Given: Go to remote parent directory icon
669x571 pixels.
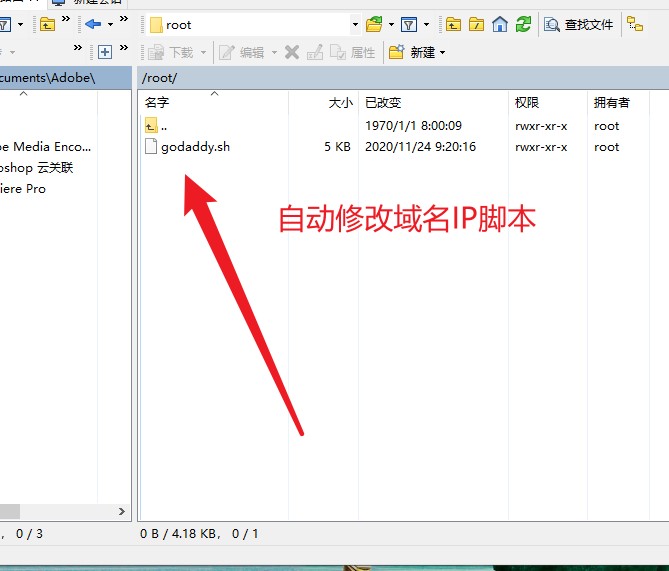Looking at the screenshot, I should tap(453, 24).
